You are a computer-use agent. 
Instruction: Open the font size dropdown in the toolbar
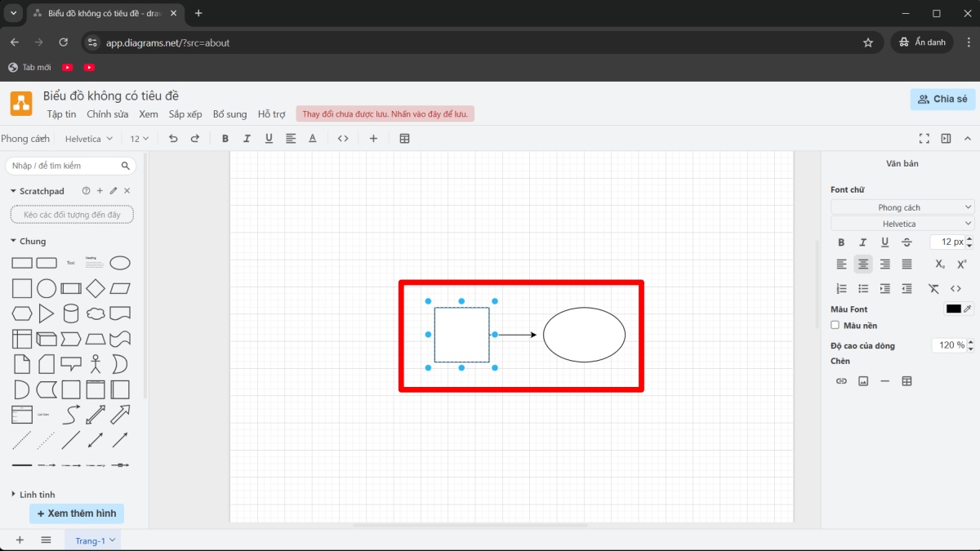coord(138,138)
